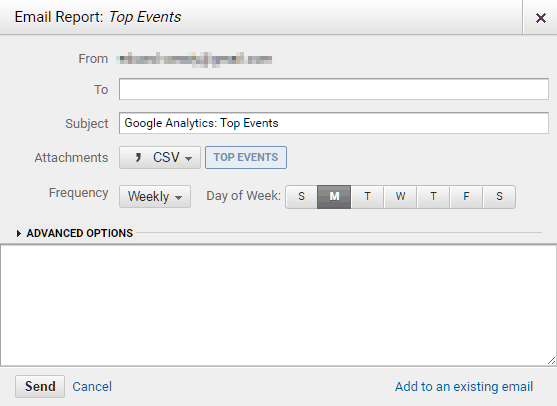
Task: Close the Email Report dialog
Action: point(540,18)
